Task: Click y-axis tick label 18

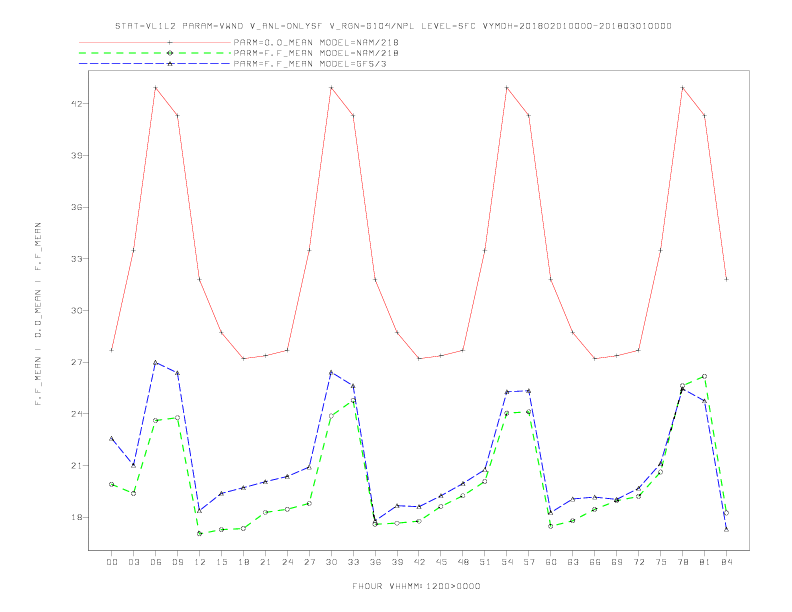Action: [x=77, y=518]
